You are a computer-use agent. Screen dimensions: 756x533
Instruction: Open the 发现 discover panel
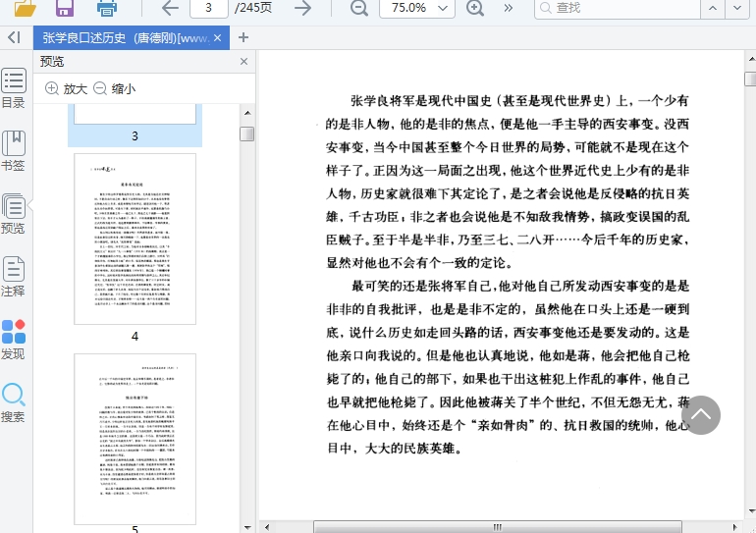tap(14, 340)
